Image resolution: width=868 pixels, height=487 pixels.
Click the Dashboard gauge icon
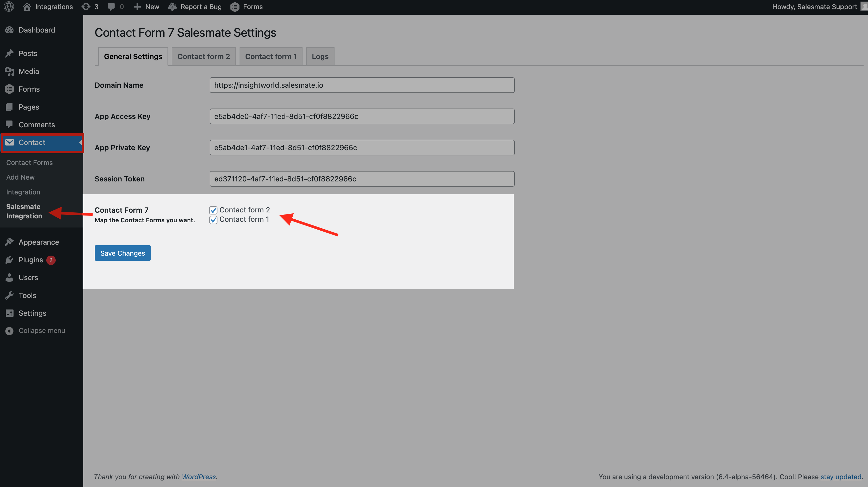click(9, 30)
